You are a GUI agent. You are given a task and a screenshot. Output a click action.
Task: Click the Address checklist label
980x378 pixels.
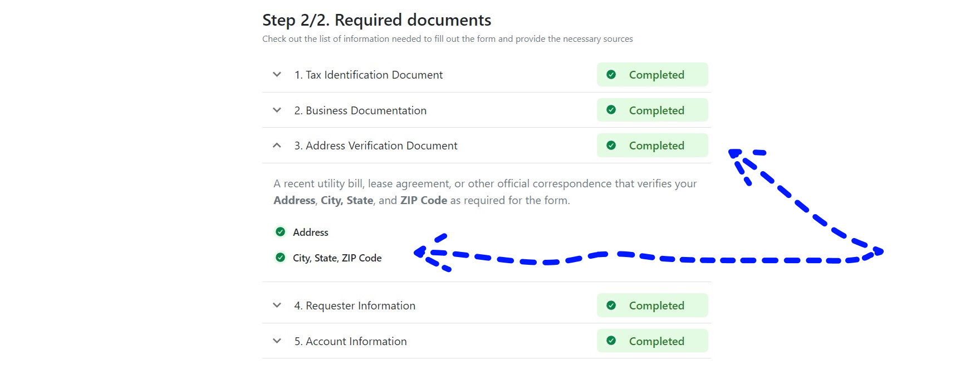(x=310, y=232)
